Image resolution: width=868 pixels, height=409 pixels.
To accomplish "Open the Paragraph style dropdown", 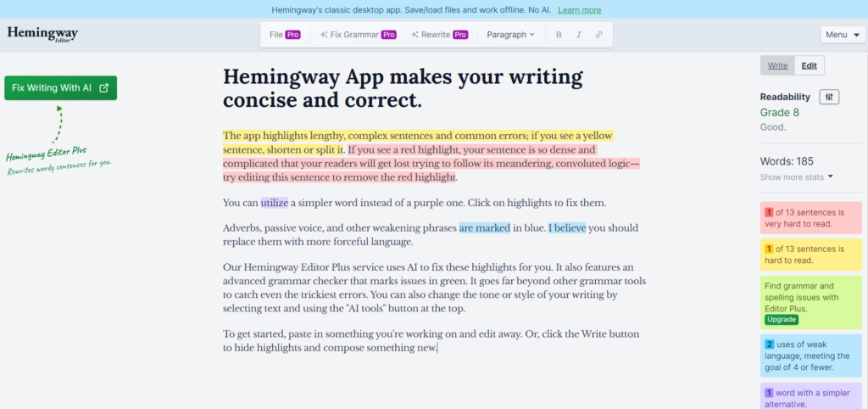I will [x=511, y=35].
